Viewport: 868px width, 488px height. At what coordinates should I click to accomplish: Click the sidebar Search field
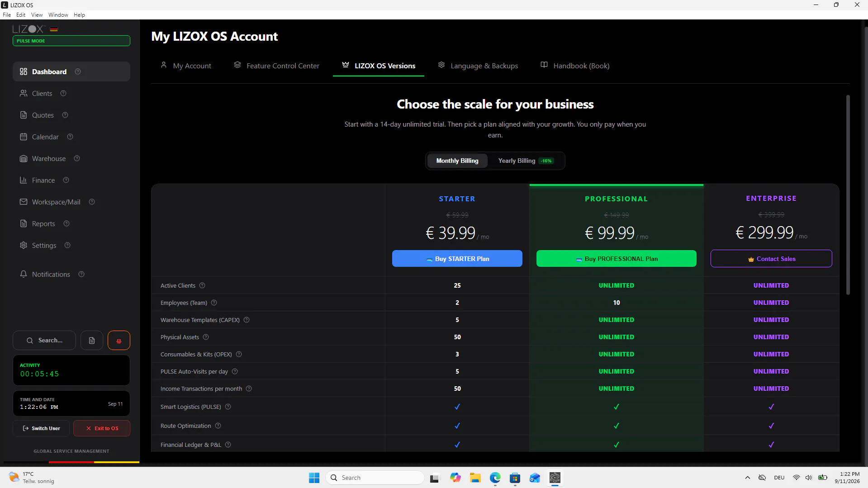pos(44,341)
